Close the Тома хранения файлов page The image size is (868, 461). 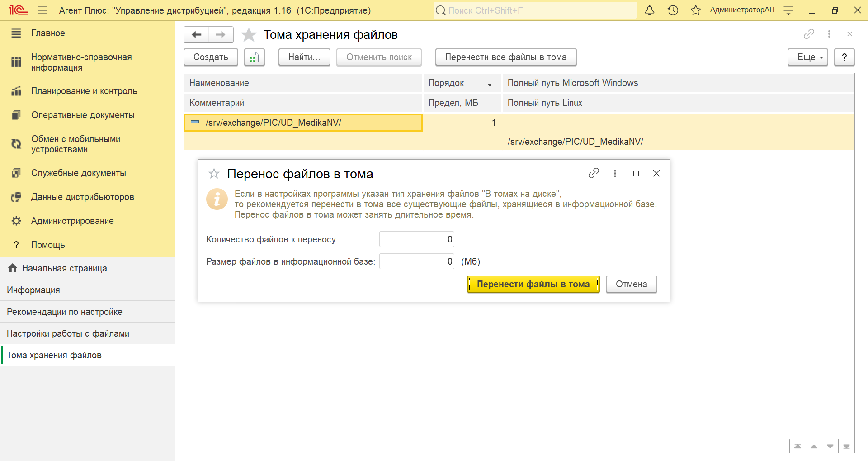click(849, 34)
